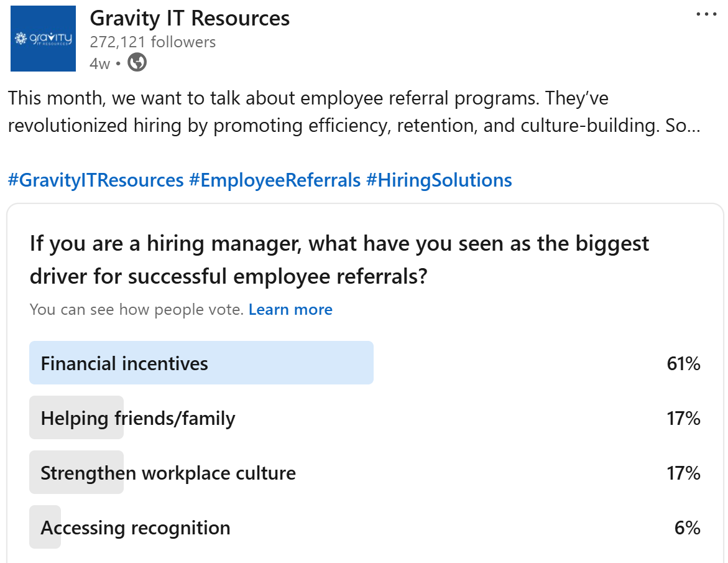The width and height of the screenshot is (728, 563).
Task: Click the "You can see how people vote" note
Action: pyautogui.click(x=136, y=309)
